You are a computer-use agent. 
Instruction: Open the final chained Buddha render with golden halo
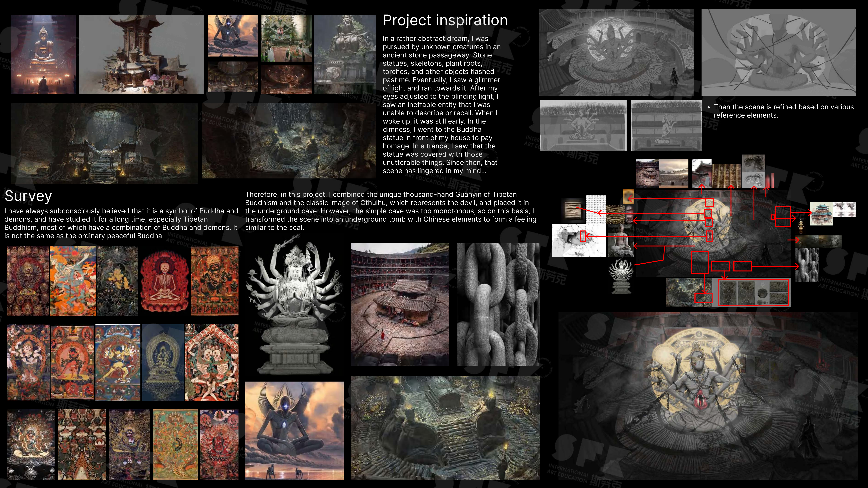(x=708, y=396)
